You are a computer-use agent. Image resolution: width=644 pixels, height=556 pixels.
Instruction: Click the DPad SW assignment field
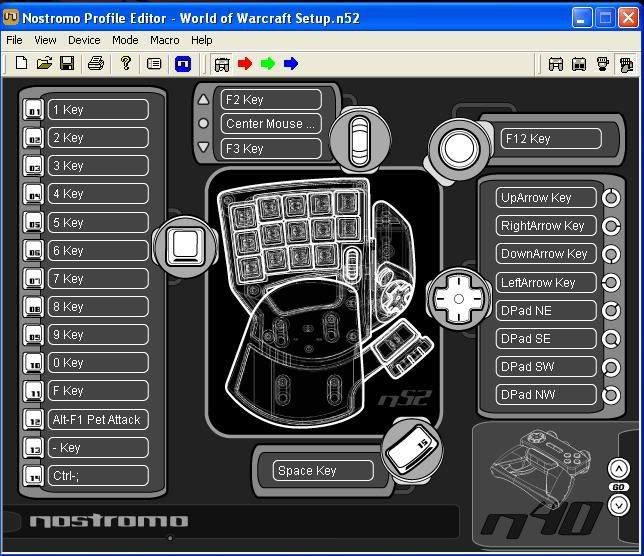click(546, 366)
